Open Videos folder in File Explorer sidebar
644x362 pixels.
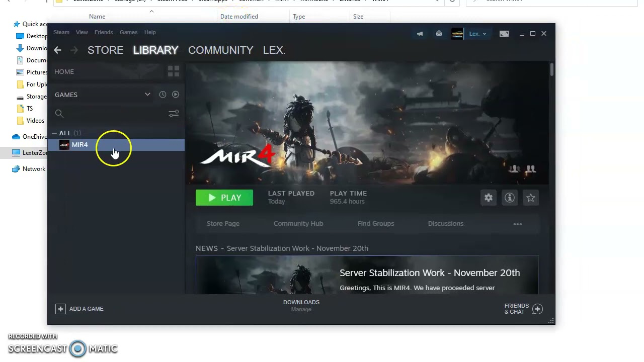(x=31, y=121)
